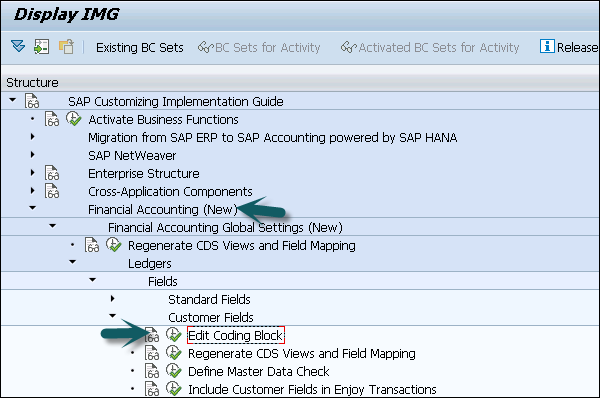Execute the Activate Business Functions activity icon
The image size is (600, 398).
[73, 119]
